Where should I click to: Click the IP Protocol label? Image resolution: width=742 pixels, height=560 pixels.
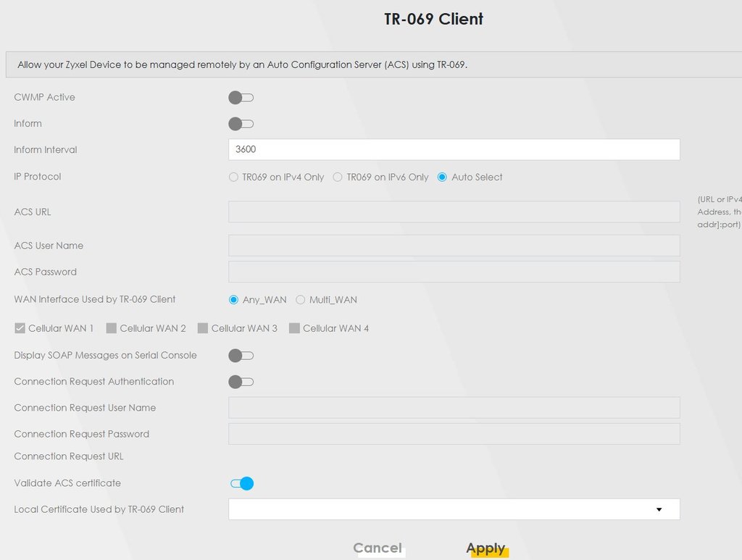coord(38,177)
